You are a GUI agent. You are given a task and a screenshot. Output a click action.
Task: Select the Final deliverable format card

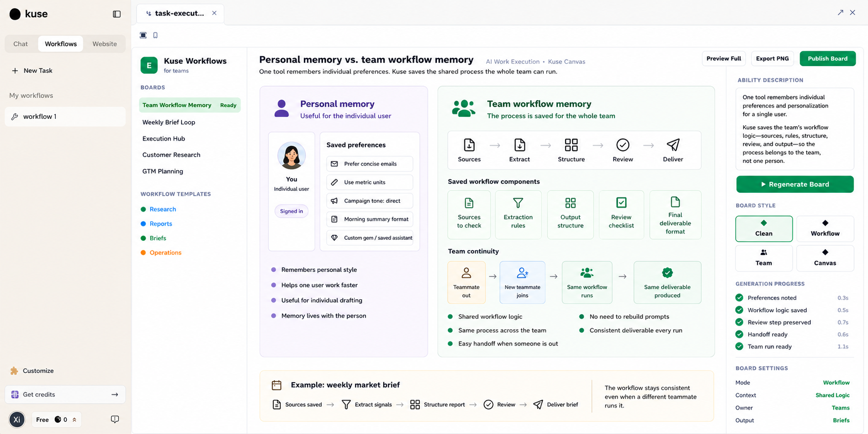(x=675, y=215)
